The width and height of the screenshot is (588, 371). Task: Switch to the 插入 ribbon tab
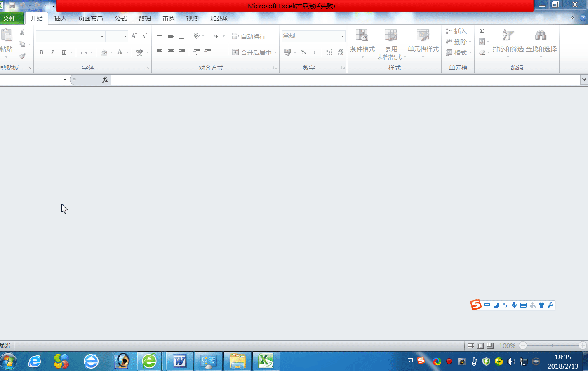pos(60,18)
